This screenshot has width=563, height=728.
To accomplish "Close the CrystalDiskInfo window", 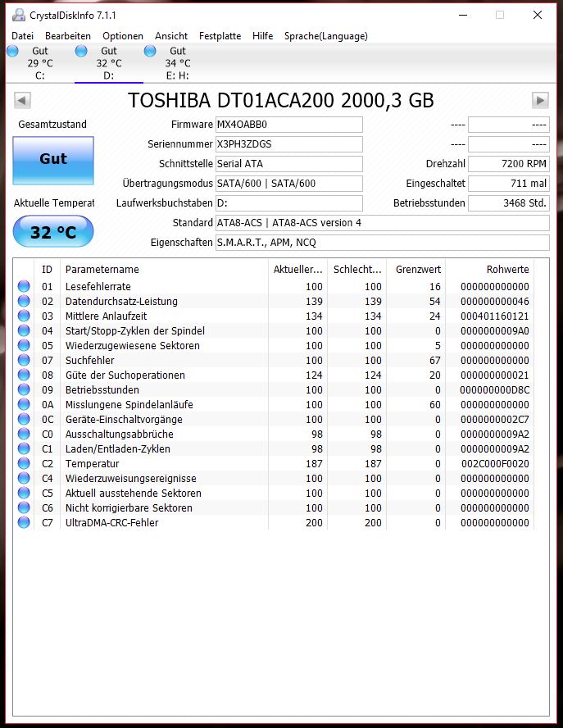I will pos(538,15).
